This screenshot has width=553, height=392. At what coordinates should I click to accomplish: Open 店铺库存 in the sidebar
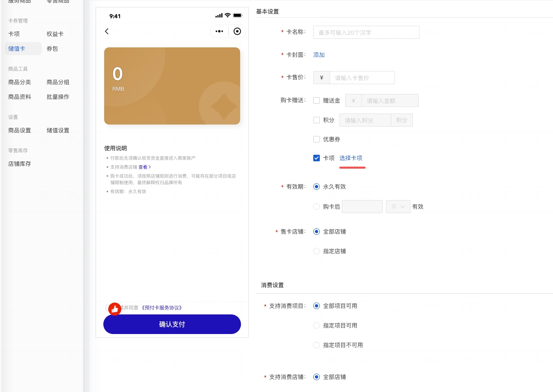pyautogui.click(x=20, y=164)
